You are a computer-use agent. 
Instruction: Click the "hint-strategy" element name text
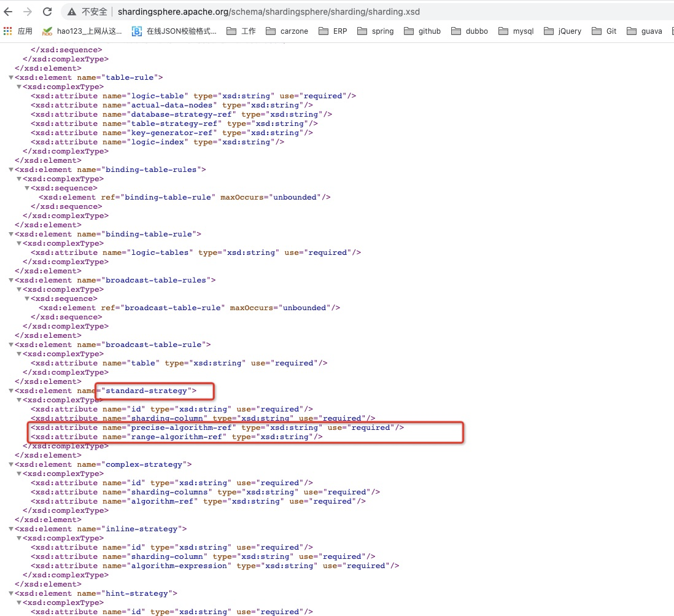point(137,594)
